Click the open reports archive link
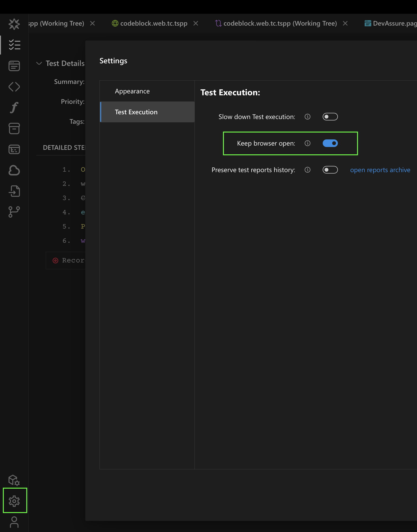417x532 pixels. pyautogui.click(x=380, y=170)
